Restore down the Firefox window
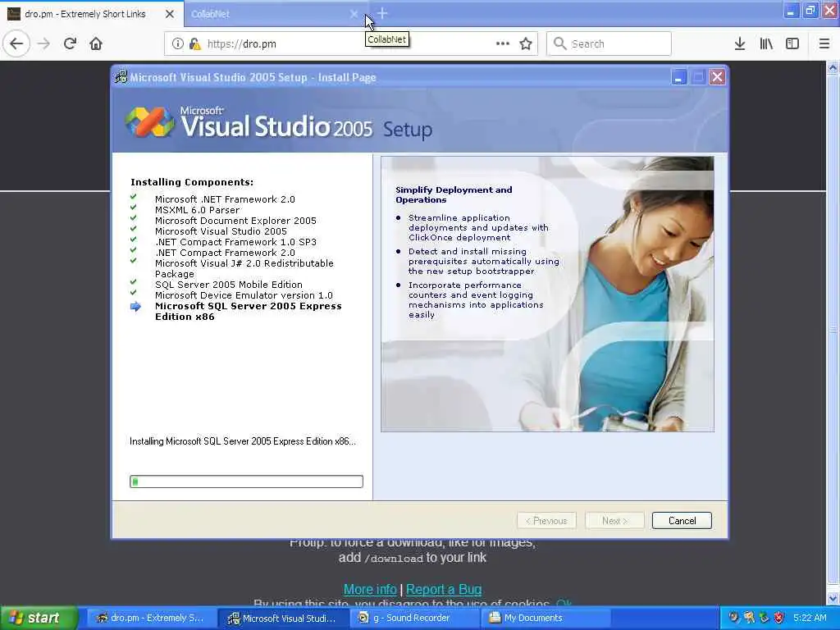 pyautogui.click(x=810, y=11)
